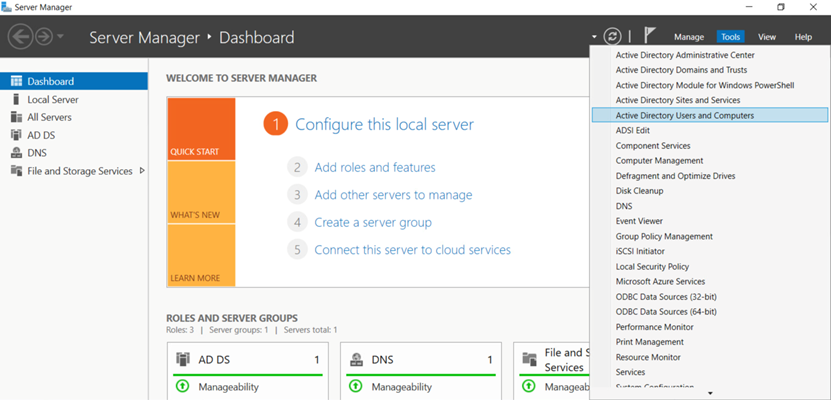The image size is (831, 400).
Task: Click Add roles and features link
Action: coord(375,167)
